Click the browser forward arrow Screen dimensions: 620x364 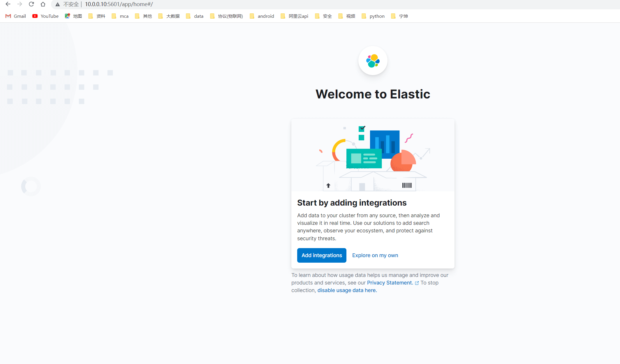tap(20, 4)
